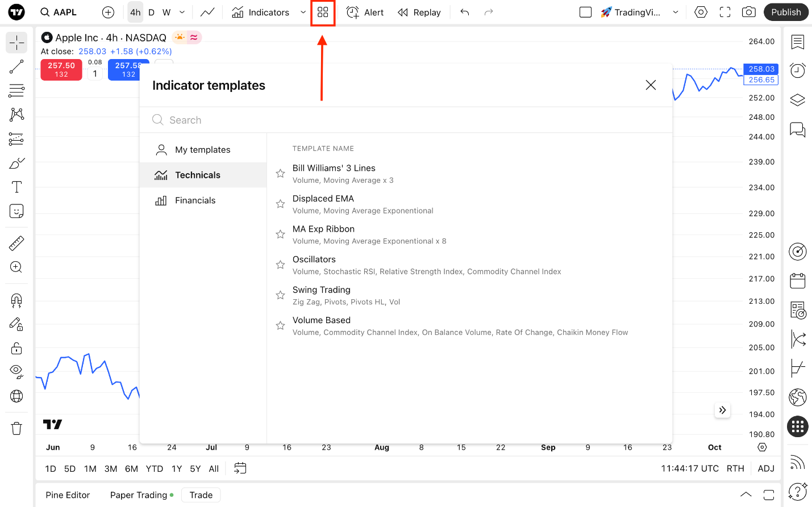Redo the last action
This screenshot has width=812, height=507.
point(489,12)
